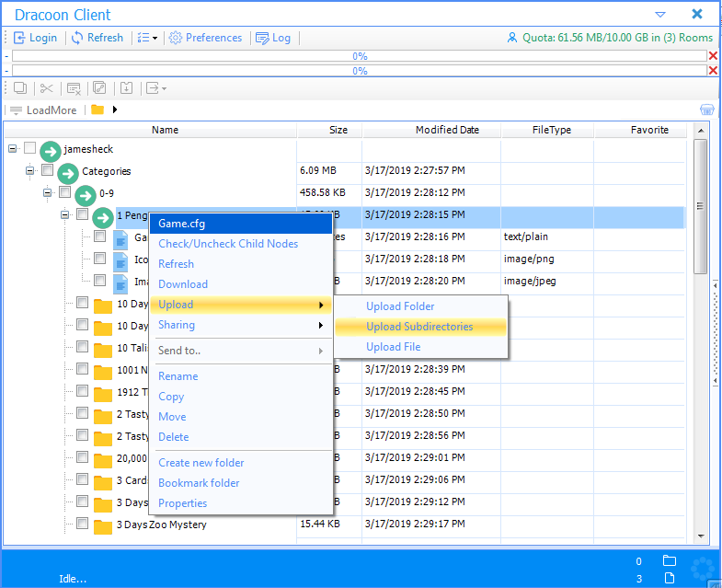
Task: Click the delete list icon
Action: coord(74,88)
